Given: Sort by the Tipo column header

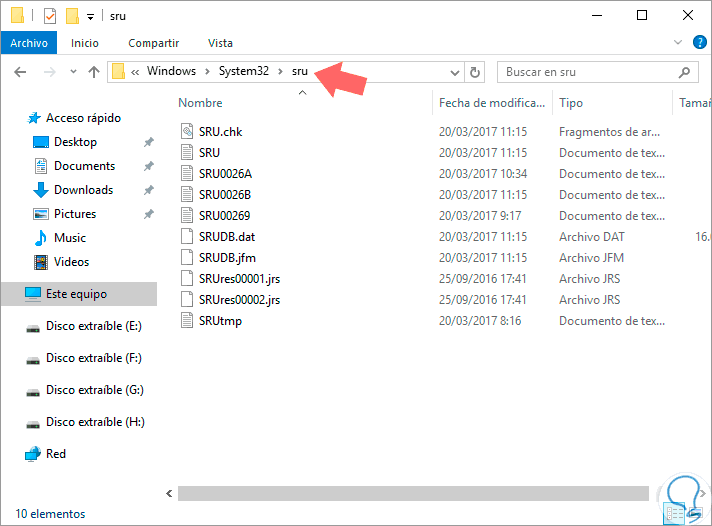Looking at the screenshot, I should 571,103.
